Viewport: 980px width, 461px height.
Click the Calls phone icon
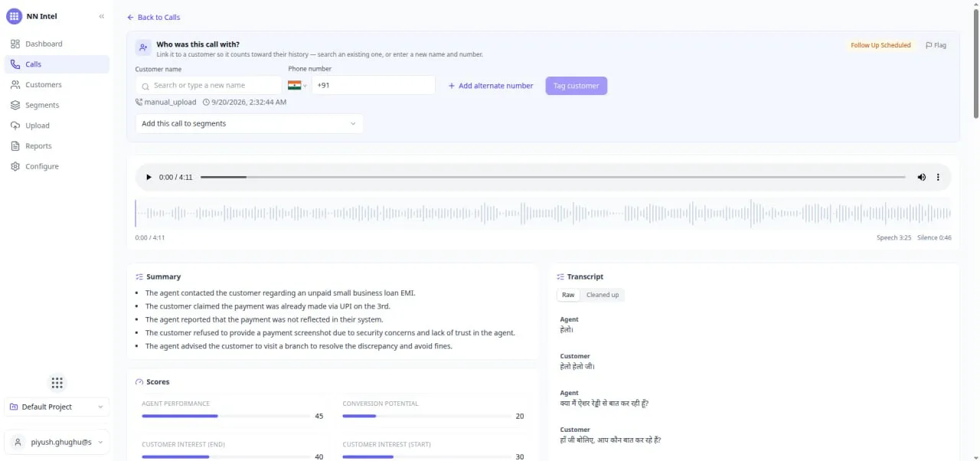(15, 64)
